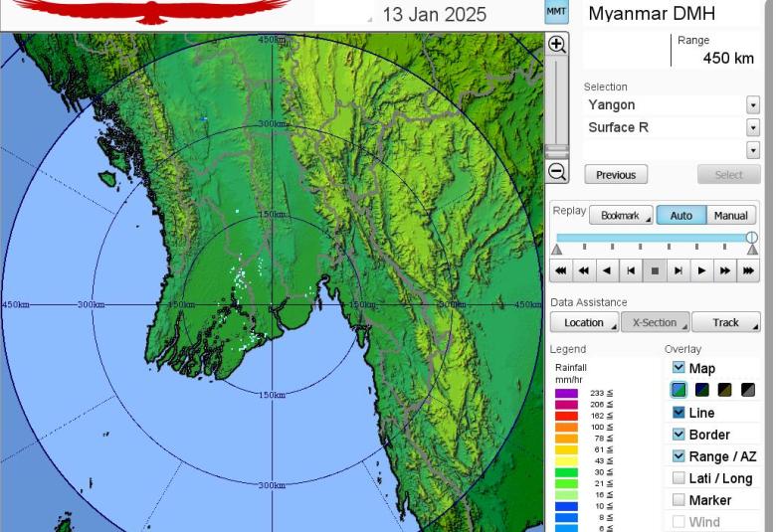Click the Previous button
Image resolution: width=776 pixels, height=532 pixels.
(x=616, y=175)
